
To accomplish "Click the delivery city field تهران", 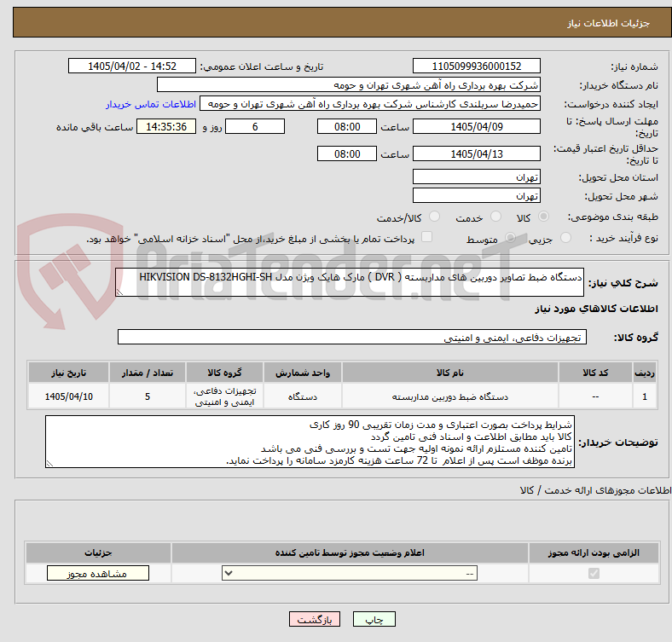I will pyautogui.click(x=476, y=195).
